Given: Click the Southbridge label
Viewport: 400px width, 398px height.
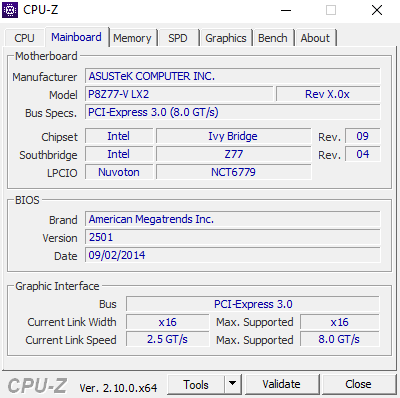Looking at the screenshot, I should [x=48, y=155].
